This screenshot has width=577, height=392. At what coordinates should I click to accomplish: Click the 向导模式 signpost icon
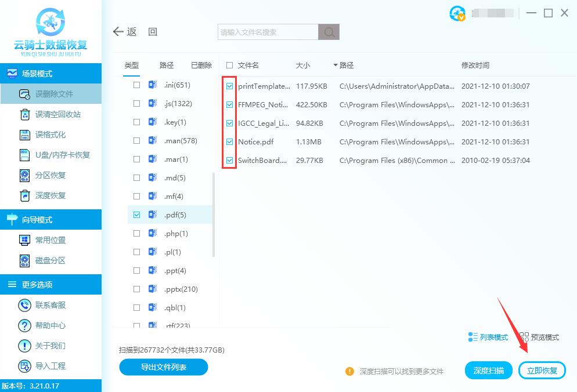click(12, 219)
